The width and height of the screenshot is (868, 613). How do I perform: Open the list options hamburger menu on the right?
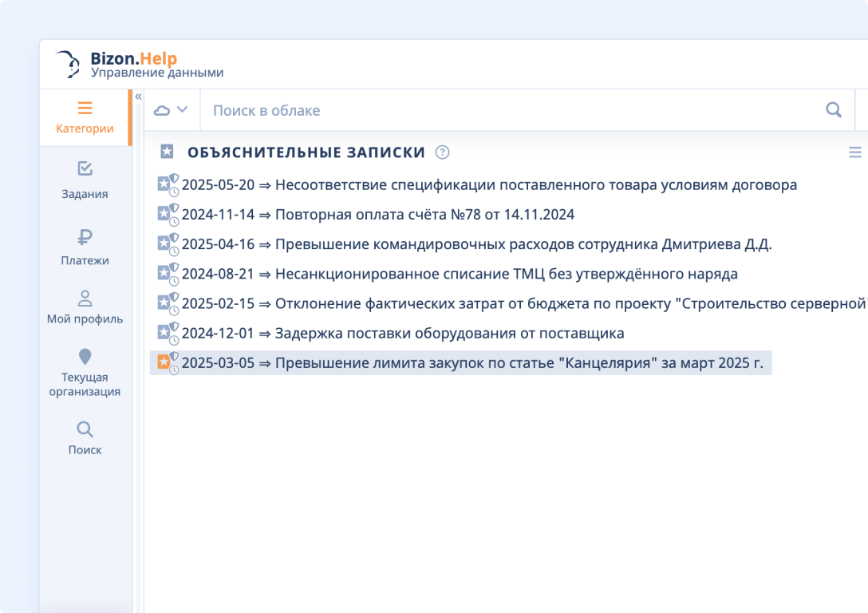856,151
